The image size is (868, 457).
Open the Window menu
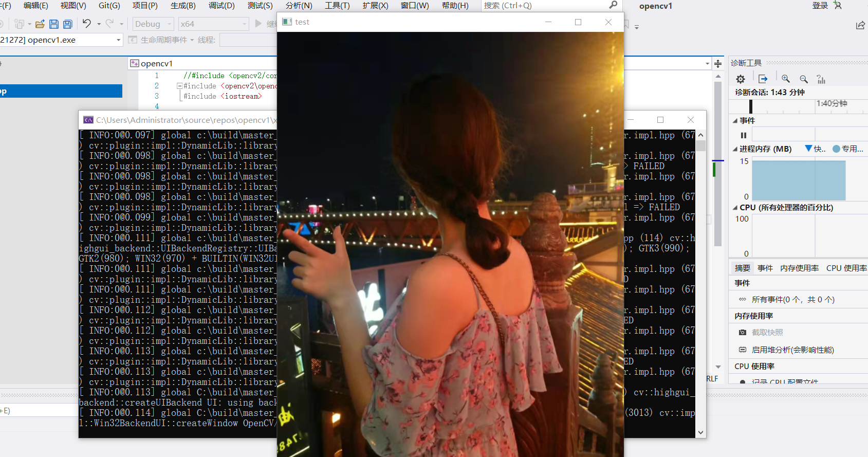pos(415,6)
